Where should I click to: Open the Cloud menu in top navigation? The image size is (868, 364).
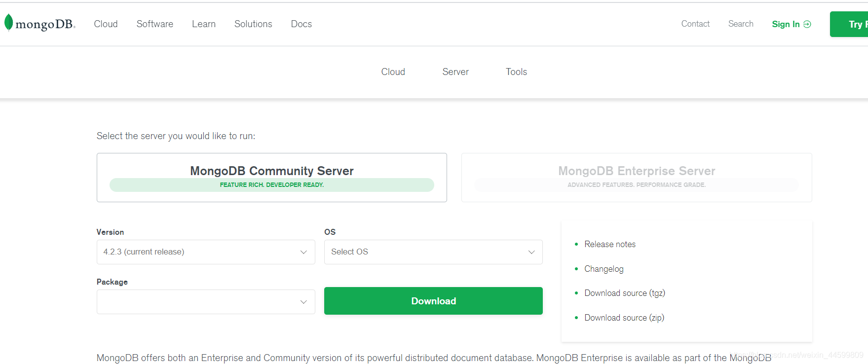(x=106, y=24)
